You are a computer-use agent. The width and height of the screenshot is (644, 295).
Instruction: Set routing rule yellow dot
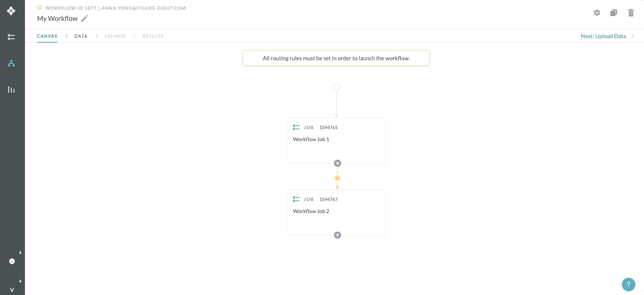coord(337,178)
